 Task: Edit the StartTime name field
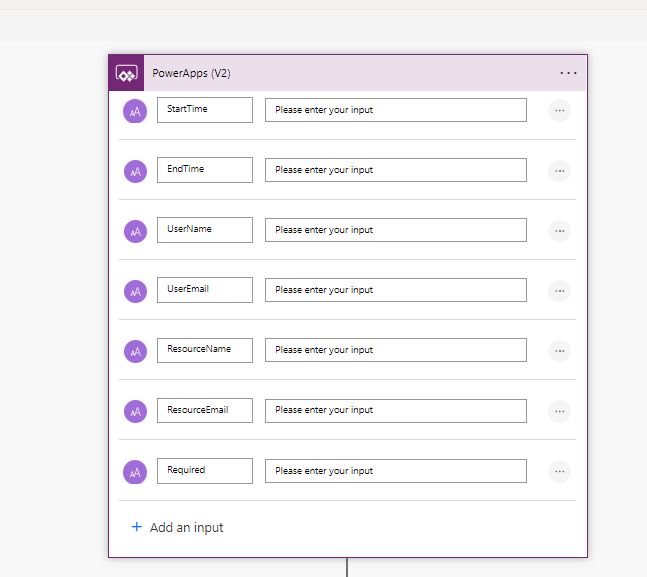(x=205, y=110)
